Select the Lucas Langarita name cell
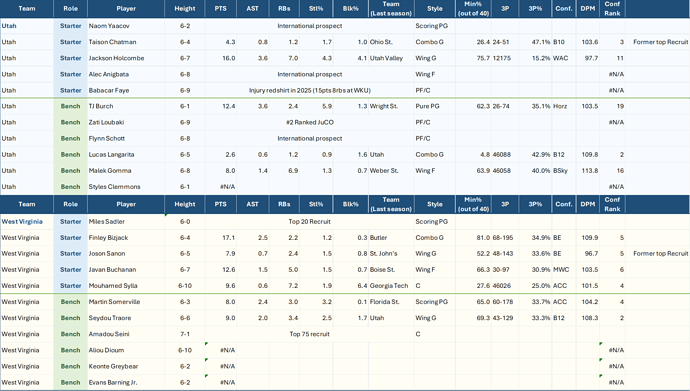The width and height of the screenshot is (690, 391). (x=126, y=154)
